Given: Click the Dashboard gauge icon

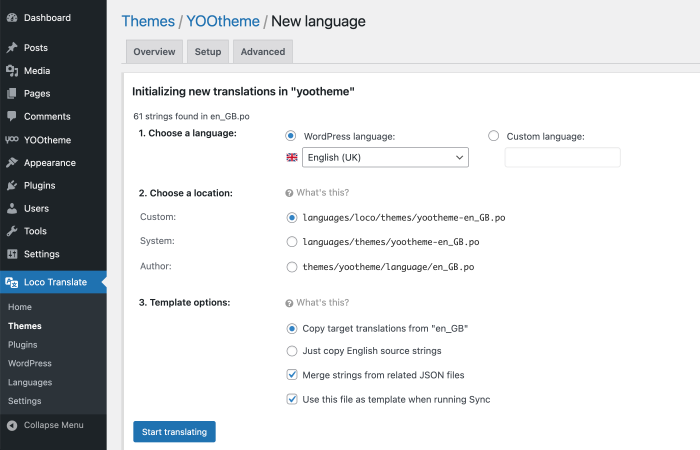Looking at the screenshot, I should (12, 18).
